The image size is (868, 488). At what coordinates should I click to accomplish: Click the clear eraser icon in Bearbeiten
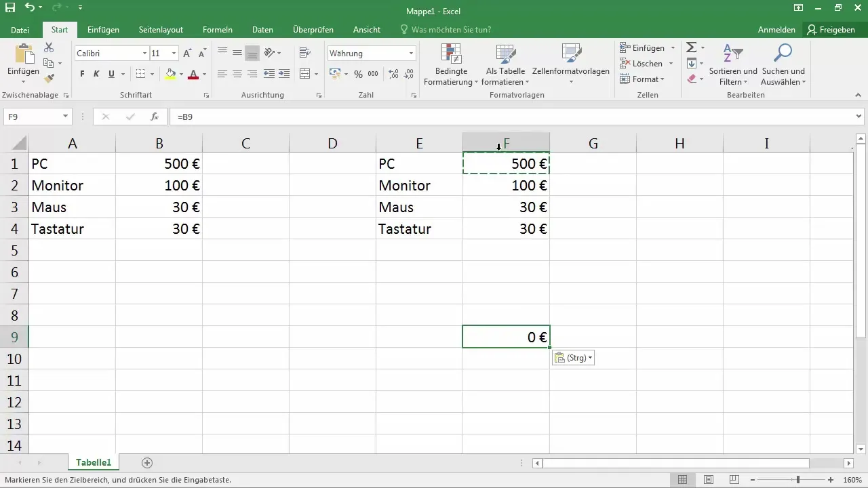tap(691, 79)
